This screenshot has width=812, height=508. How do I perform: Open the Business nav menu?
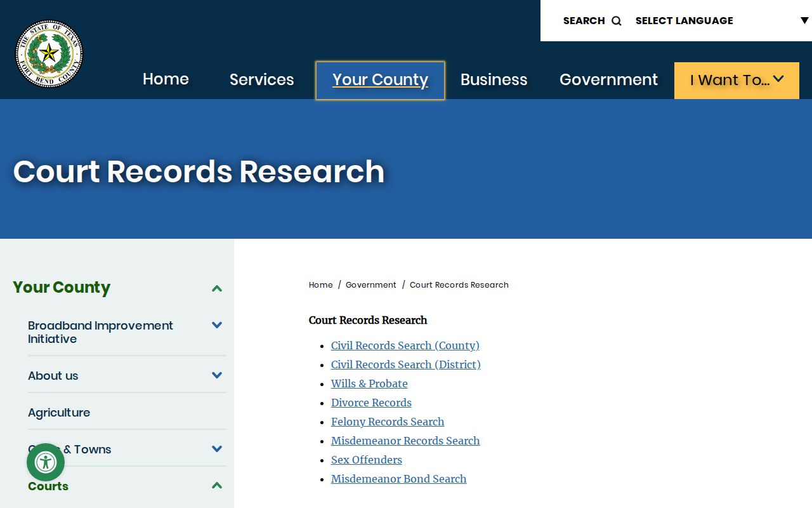494,79
